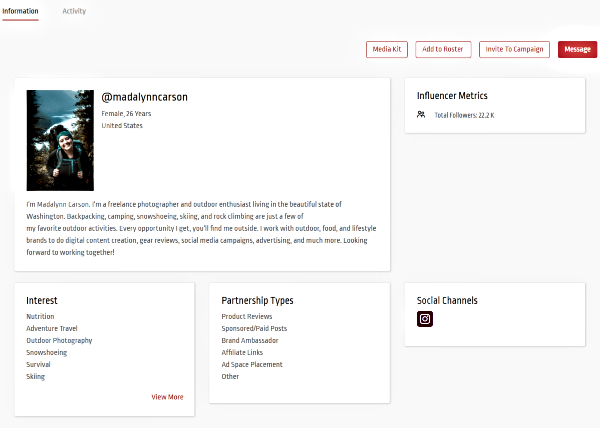Click the Female, 26 Years text
Viewport: 600px width, 428px height.
pyautogui.click(x=126, y=114)
